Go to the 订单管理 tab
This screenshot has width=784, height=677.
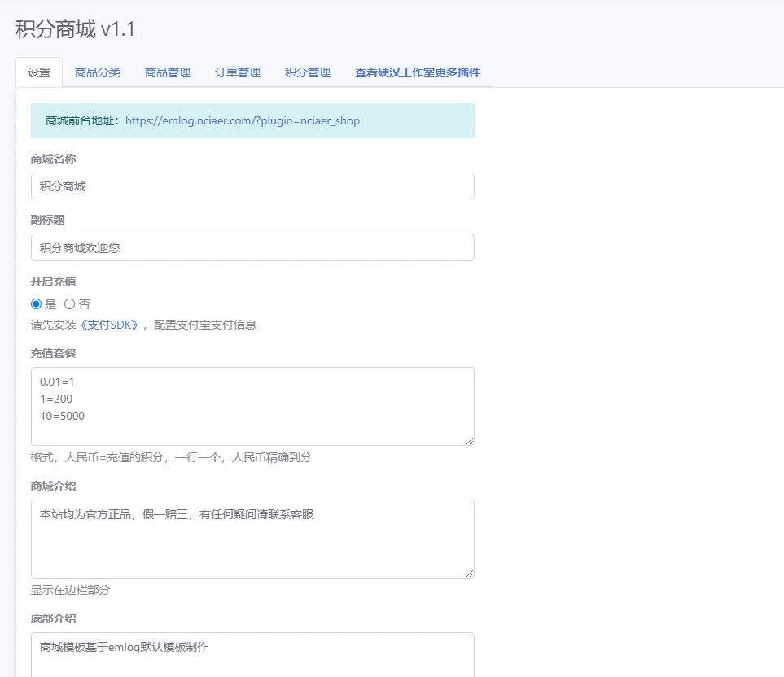pyautogui.click(x=238, y=72)
